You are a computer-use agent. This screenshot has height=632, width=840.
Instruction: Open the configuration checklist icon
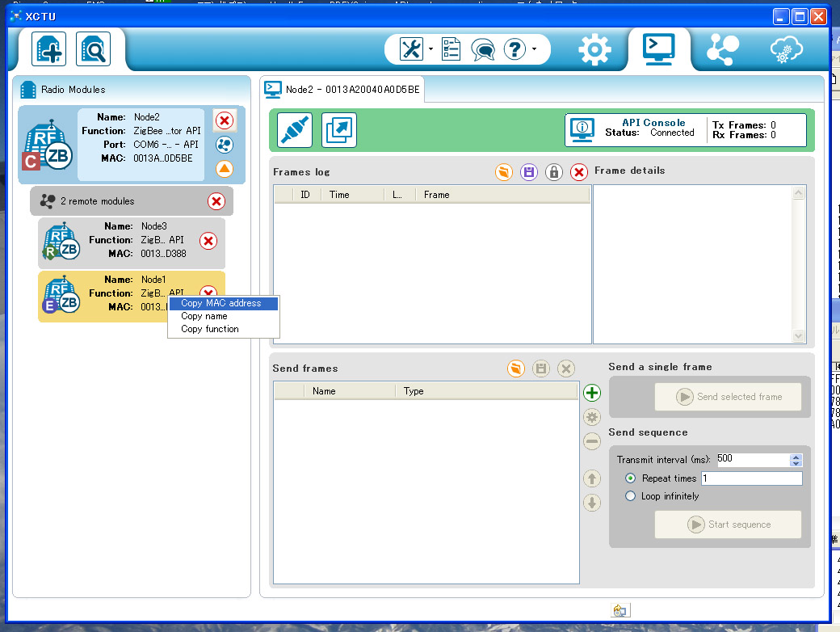(x=451, y=49)
